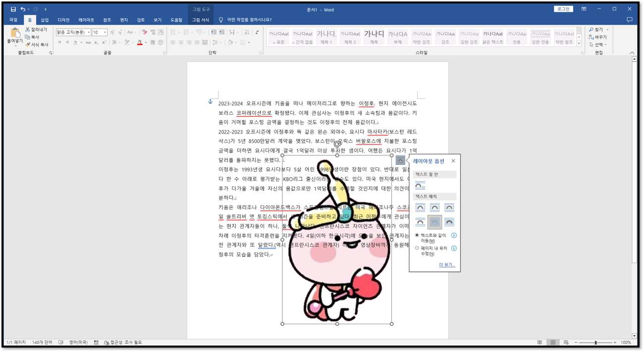Open the 디자인 ribbon tab
Screen dimensions: 644x352
[63, 20]
